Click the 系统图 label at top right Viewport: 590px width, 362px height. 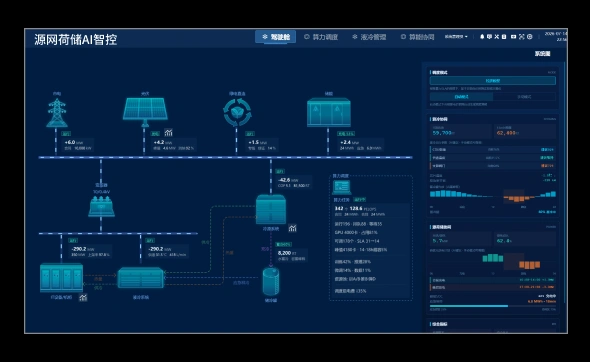click(x=543, y=54)
